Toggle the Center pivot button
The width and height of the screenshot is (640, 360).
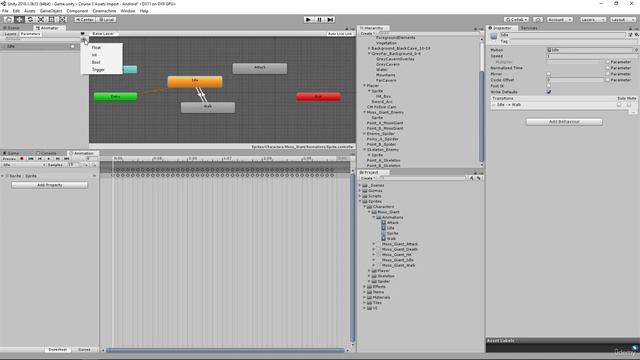click(85, 19)
